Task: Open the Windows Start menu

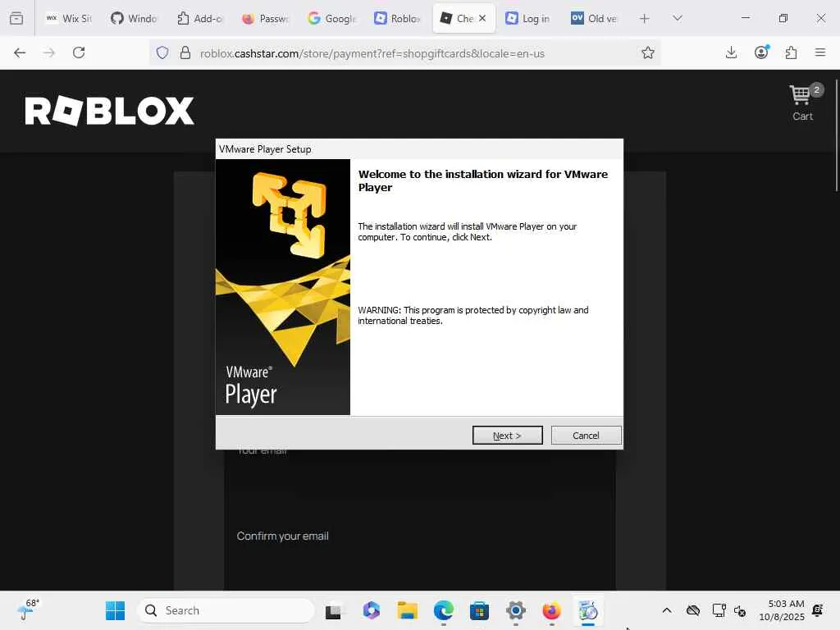Action: coord(115,610)
